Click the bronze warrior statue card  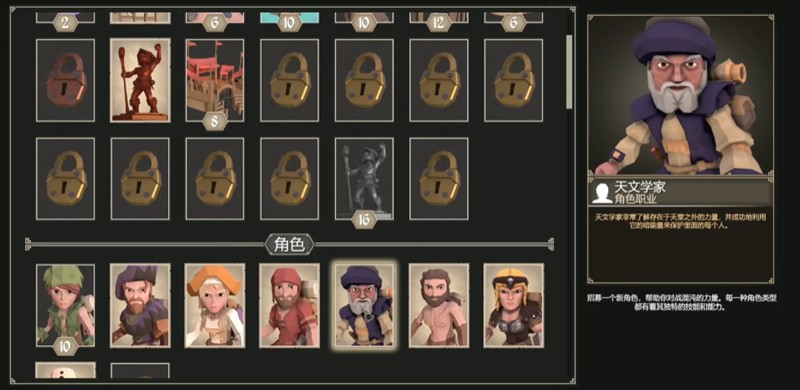pyautogui.click(x=140, y=81)
